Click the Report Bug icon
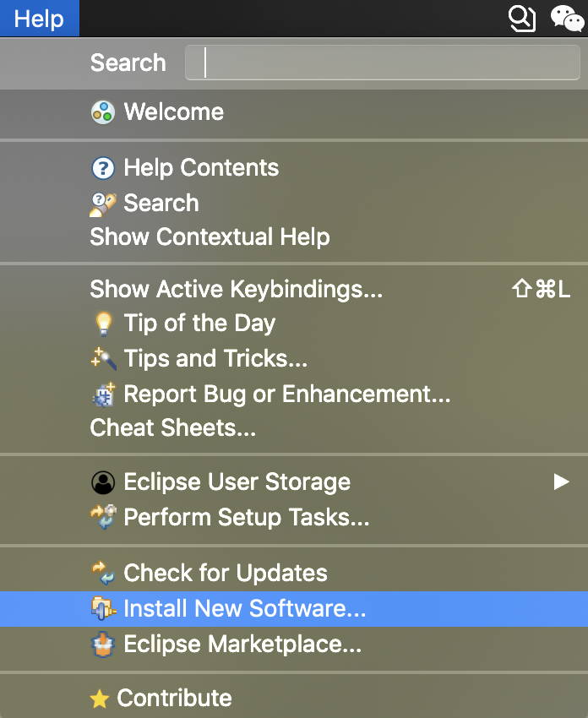Screen dimensions: 588x718 104,394
